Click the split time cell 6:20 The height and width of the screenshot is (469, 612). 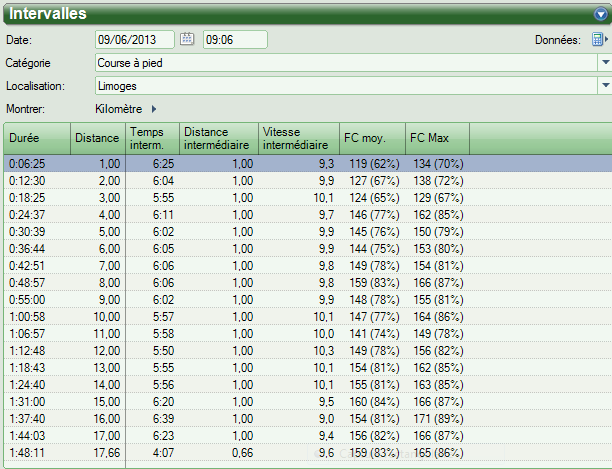163,401
